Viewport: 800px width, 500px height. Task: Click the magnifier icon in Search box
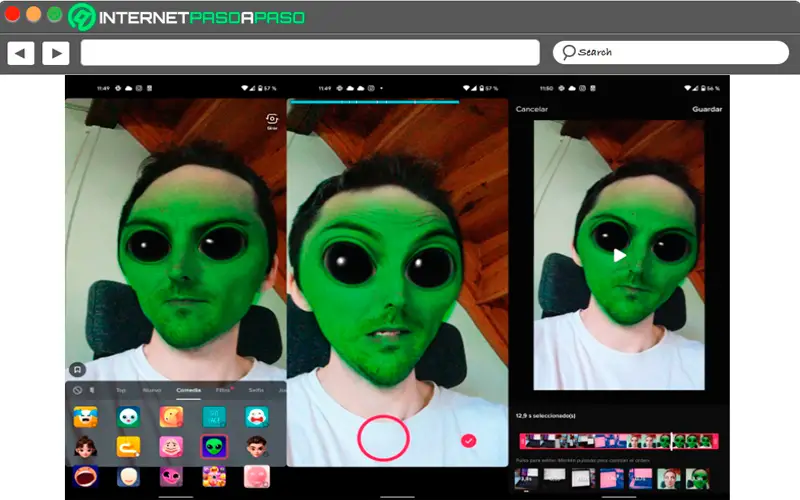click(568, 52)
